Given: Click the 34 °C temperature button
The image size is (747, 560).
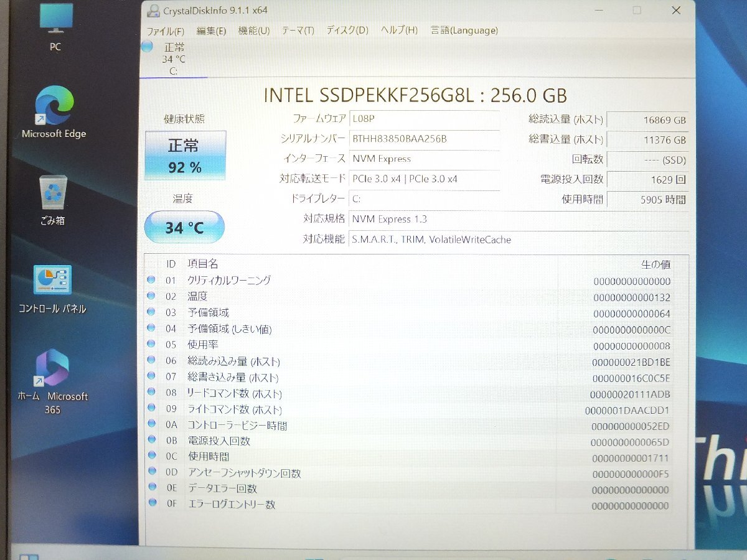Looking at the screenshot, I should [184, 228].
